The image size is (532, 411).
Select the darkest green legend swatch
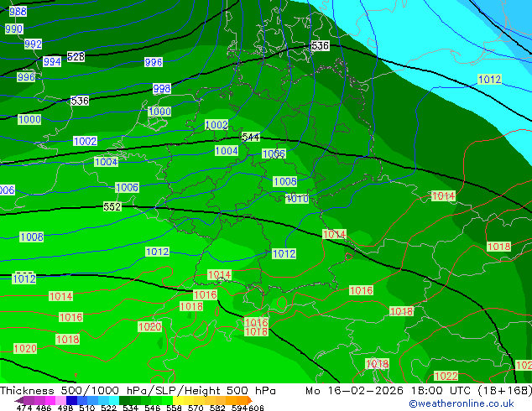click(x=124, y=400)
